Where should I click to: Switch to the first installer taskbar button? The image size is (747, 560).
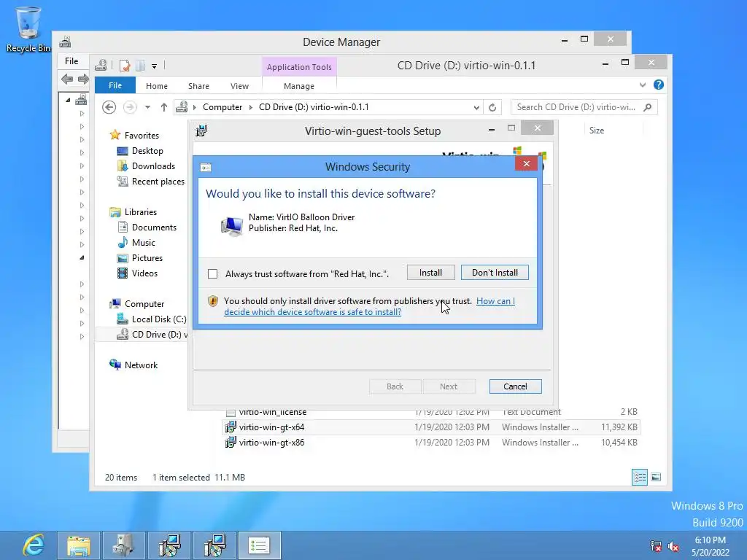coord(169,545)
